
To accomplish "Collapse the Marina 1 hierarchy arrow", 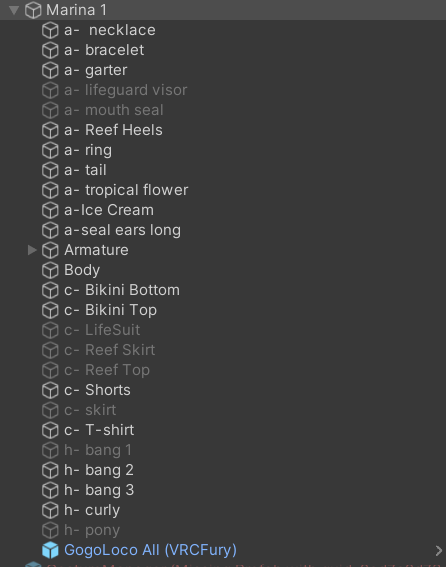I will click(14, 10).
